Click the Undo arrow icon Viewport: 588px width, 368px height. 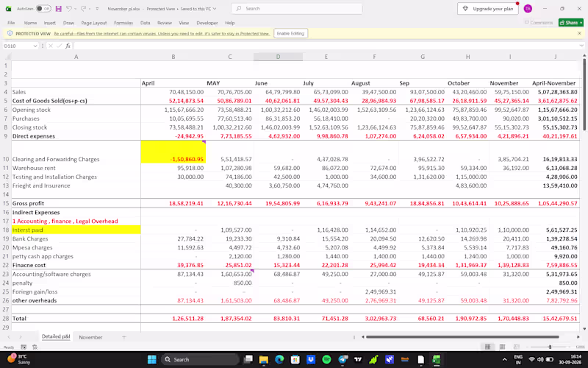point(68,8)
